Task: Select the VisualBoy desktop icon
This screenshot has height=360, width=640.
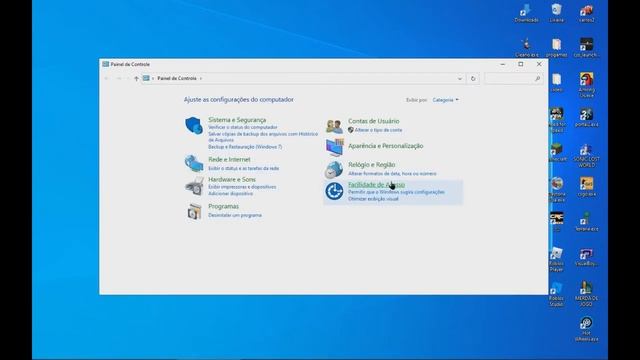Action: pos(586,257)
